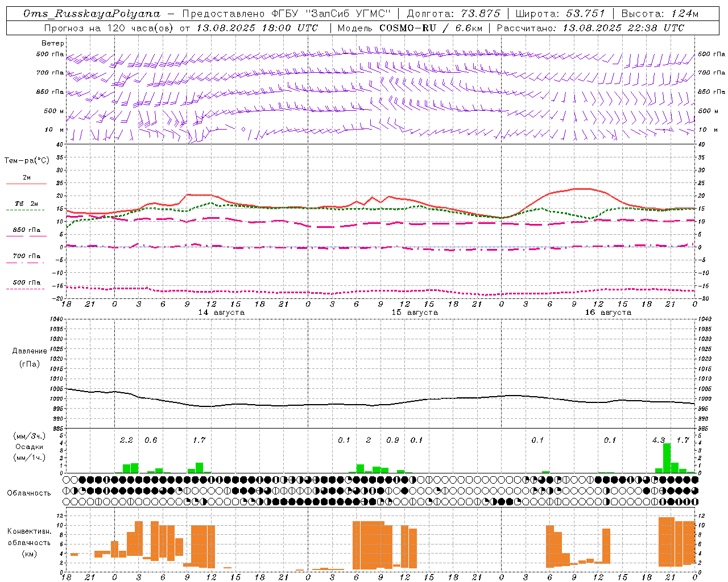The width and height of the screenshot is (728, 582).
Task: Click the red 2м temperature legend line
Action: pos(26,184)
